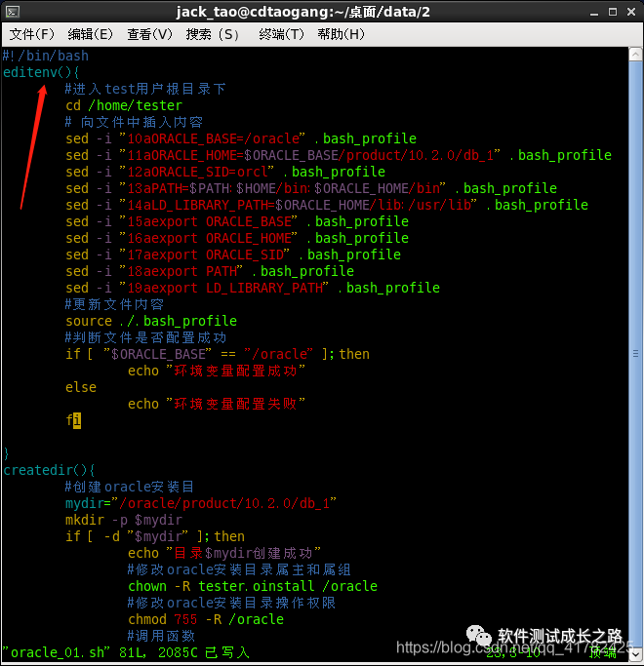The image size is (644, 666).
Task: Click the 'cd /home/tester' line
Action: (x=124, y=105)
